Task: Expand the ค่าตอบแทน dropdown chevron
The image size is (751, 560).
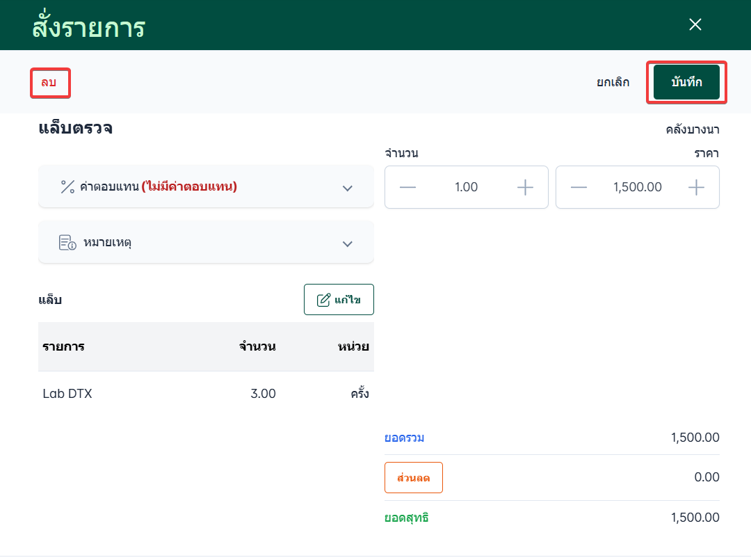Action: pos(347,188)
